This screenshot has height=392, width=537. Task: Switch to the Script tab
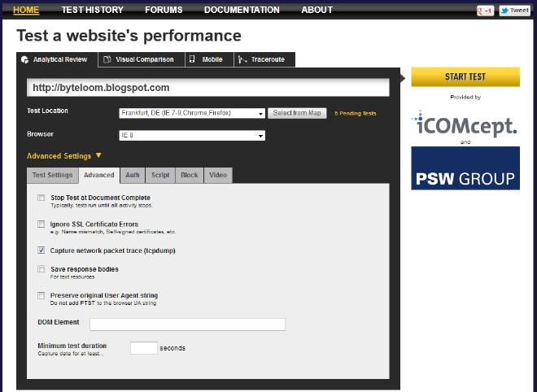160,176
